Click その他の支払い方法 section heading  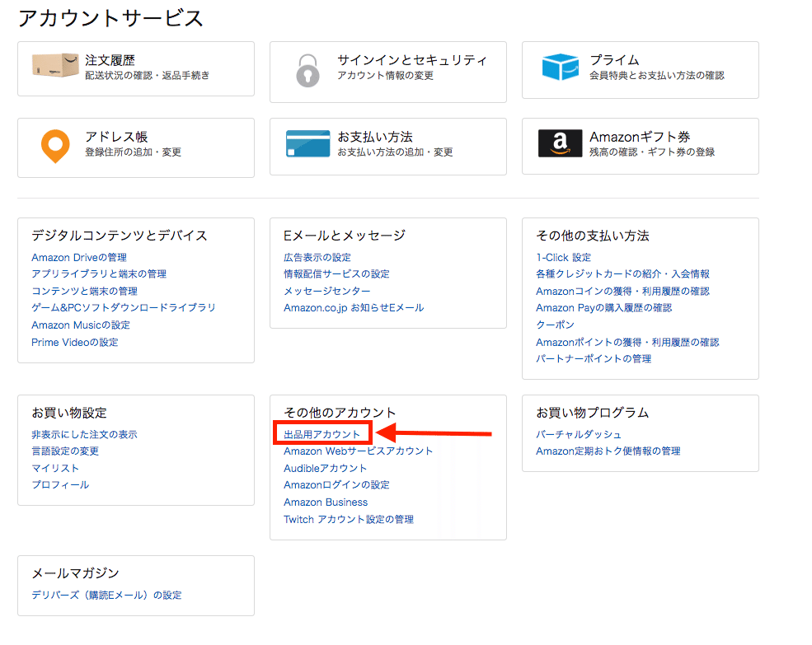[593, 236]
